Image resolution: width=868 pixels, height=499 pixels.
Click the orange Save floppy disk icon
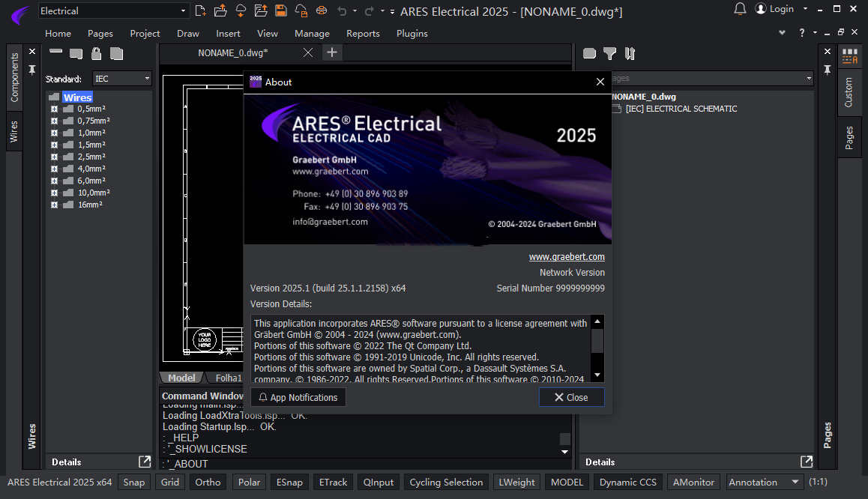pos(281,10)
